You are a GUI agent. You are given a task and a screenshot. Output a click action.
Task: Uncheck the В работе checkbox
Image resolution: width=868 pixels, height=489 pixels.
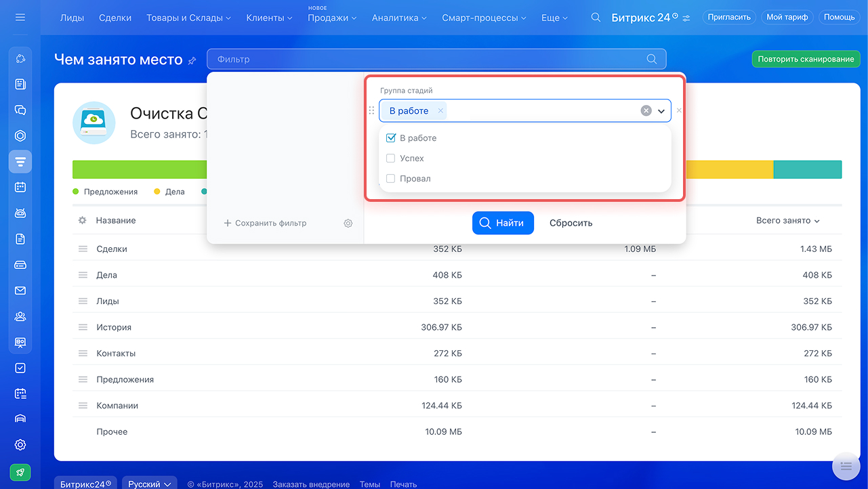point(390,138)
